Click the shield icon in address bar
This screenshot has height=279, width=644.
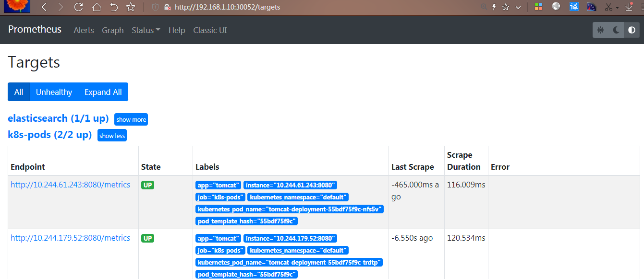155,7
